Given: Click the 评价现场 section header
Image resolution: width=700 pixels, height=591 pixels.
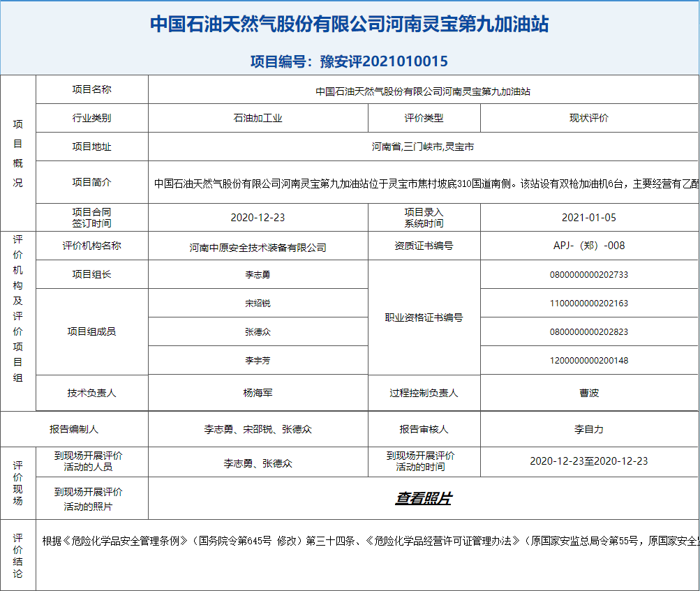Looking at the screenshot, I should 18,483.
